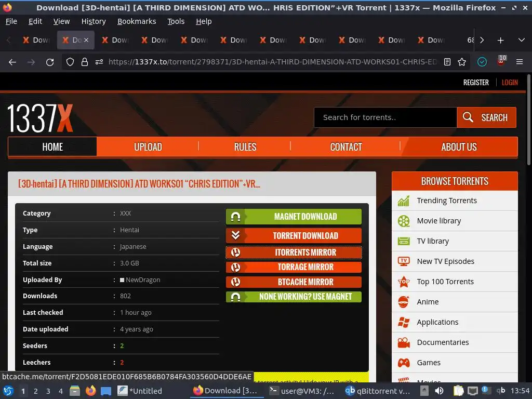Click the Games controller icon
This screenshot has height=399, width=532.
click(x=404, y=363)
